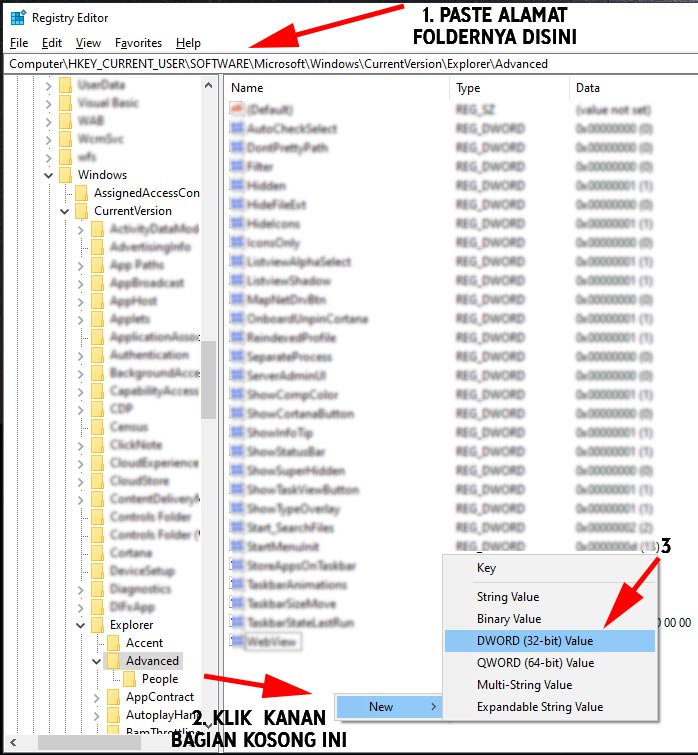Click the WebView value icon

(237, 641)
